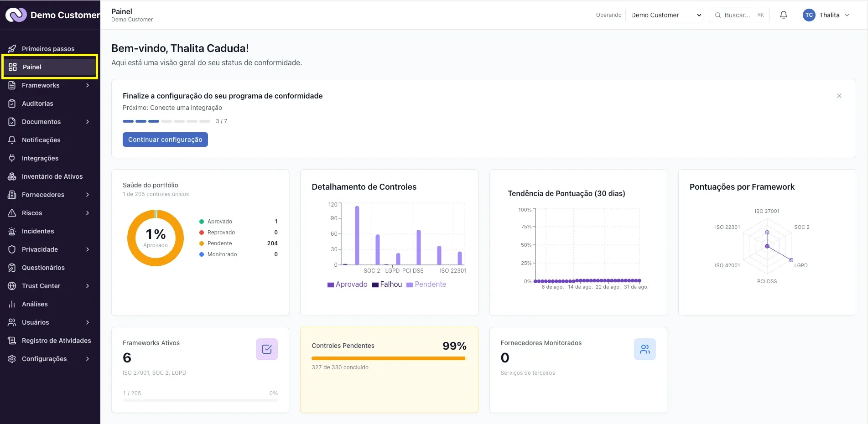Viewport: 868px width, 424px height.
Task: Expand the Frameworks sidebar submenu
Action: (88, 85)
